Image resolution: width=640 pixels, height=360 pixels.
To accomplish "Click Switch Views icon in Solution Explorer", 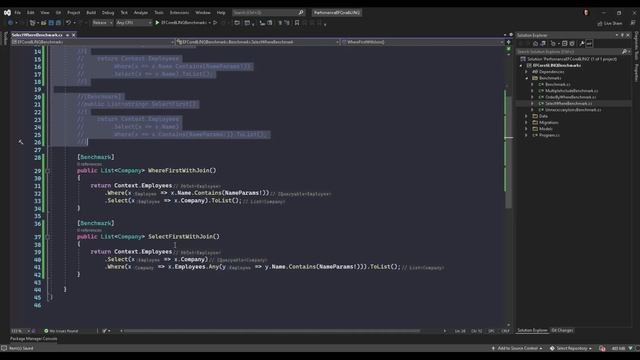I will (x=543, y=44).
